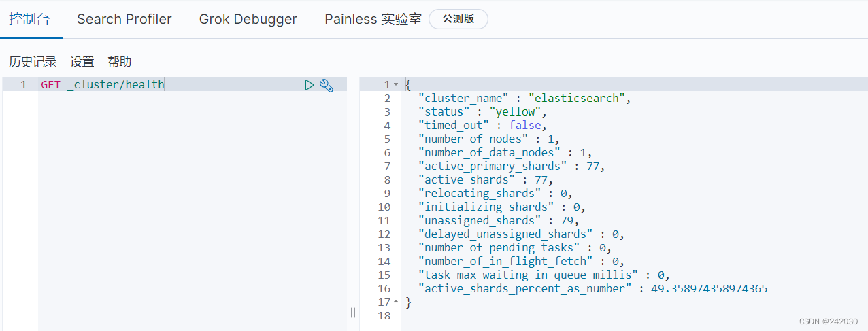This screenshot has width=868, height=331.
Task: Open the Painless 实验室 tab
Action: click(373, 19)
